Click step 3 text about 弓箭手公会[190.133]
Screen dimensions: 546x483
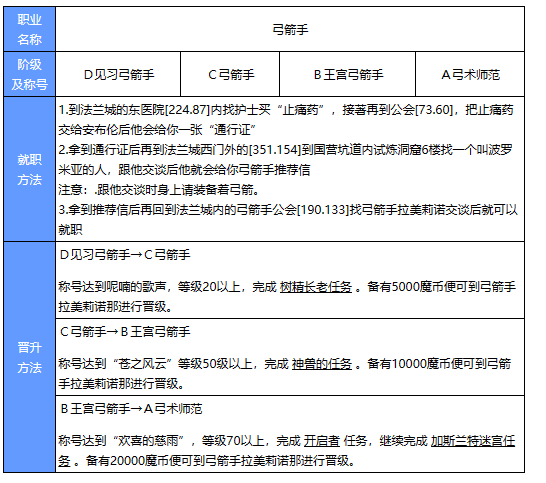tap(288, 220)
